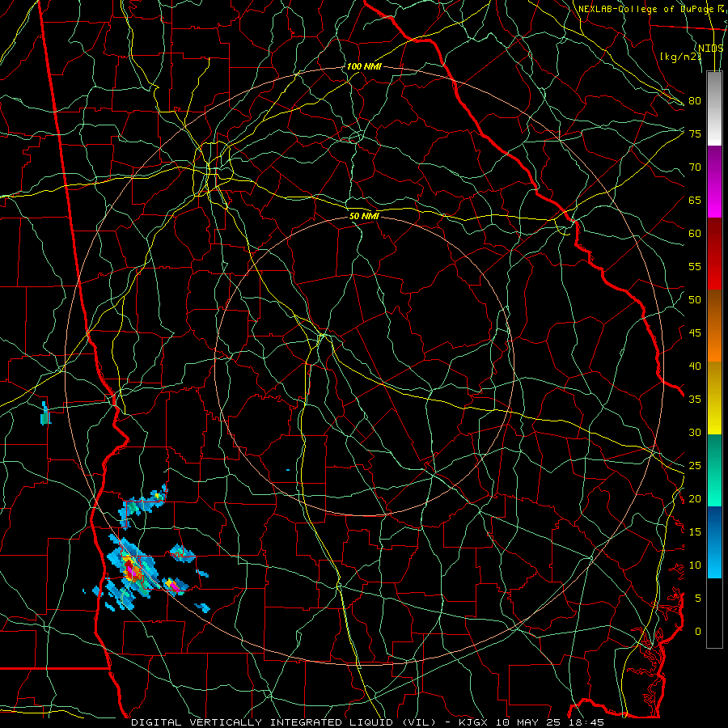
Task: Click the isolated echo outside the 100 NMI ring
Action: pyautogui.click(x=45, y=413)
